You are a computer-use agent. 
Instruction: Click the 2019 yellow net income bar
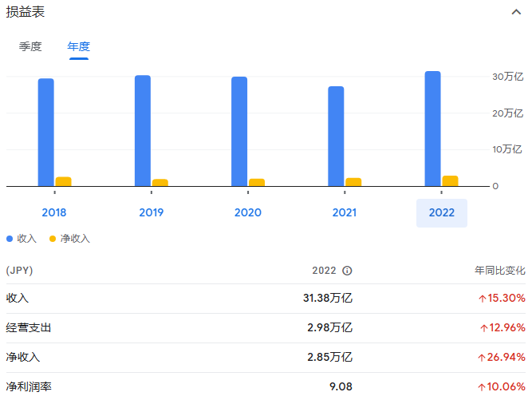tap(160, 183)
